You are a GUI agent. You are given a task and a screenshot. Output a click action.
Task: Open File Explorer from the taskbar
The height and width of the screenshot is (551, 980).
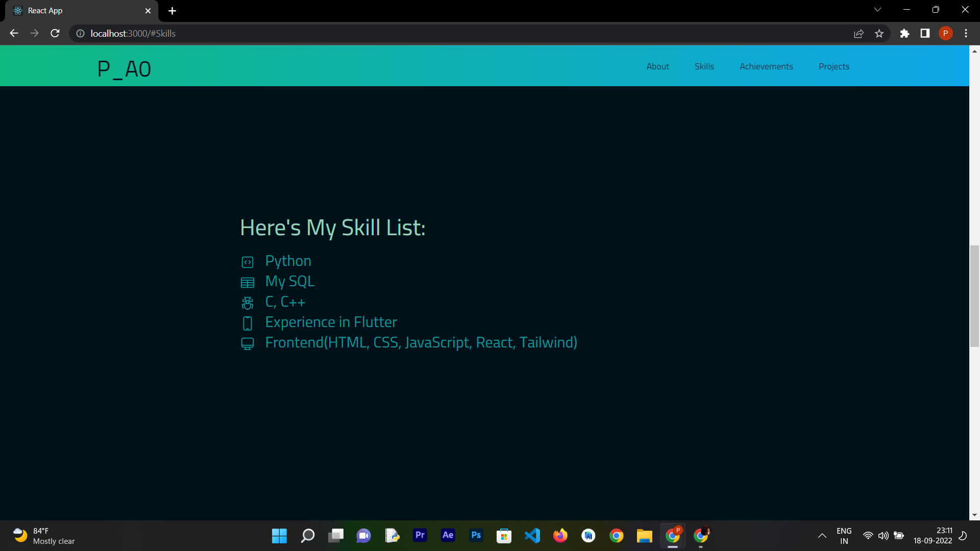tap(644, 535)
